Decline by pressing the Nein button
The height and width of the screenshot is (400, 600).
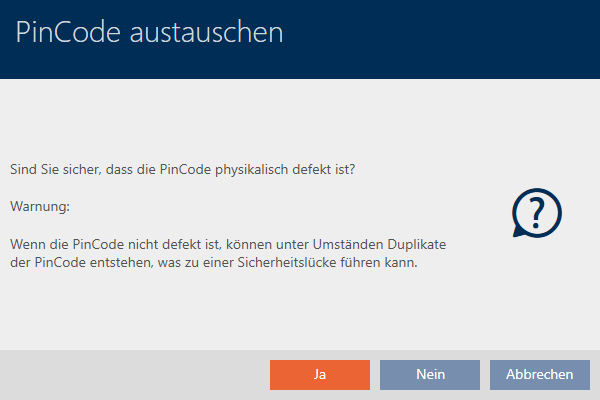pyautogui.click(x=430, y=375)
